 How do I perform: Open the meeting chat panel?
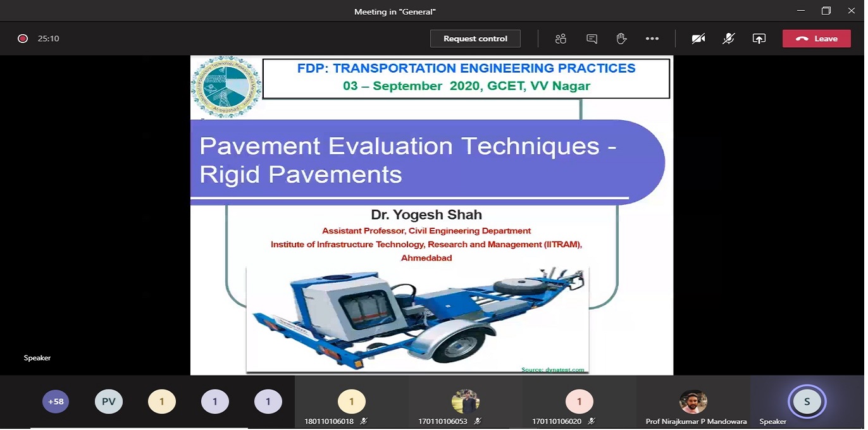[x=592, y=39]
